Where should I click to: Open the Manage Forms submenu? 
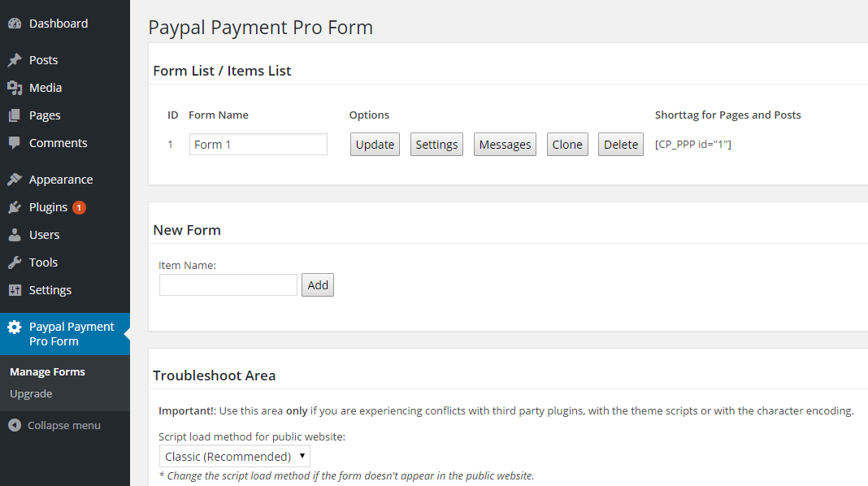[x=48, y=372]
